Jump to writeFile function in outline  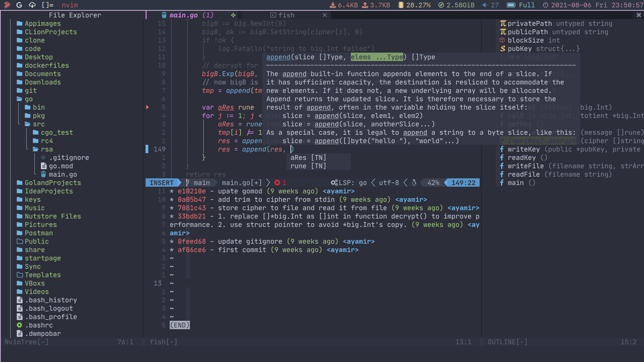525,166
